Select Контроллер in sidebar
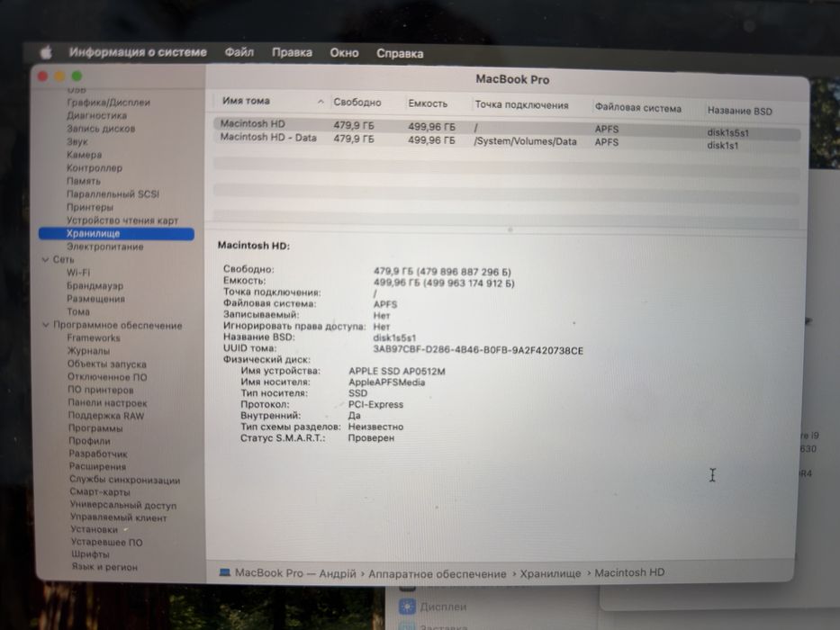 coord(95,167)
